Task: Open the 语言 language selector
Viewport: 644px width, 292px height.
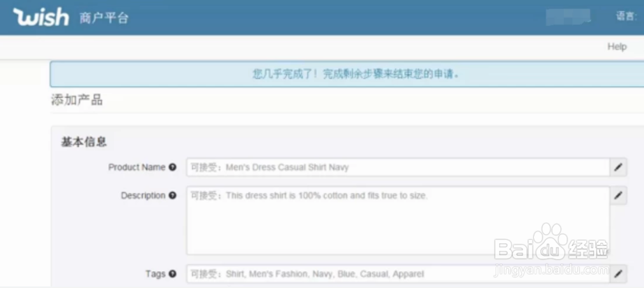Action: [x=627, y=17]
